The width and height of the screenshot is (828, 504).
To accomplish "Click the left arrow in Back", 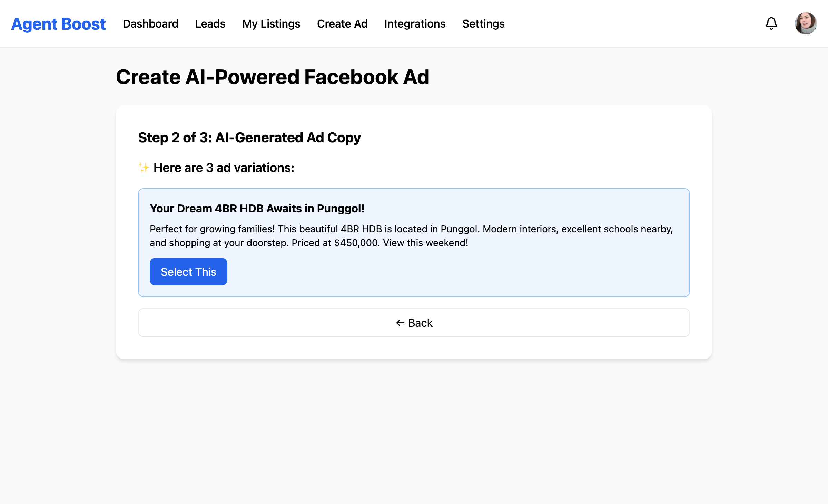I will pyautogui.click(x=400, y=323).
